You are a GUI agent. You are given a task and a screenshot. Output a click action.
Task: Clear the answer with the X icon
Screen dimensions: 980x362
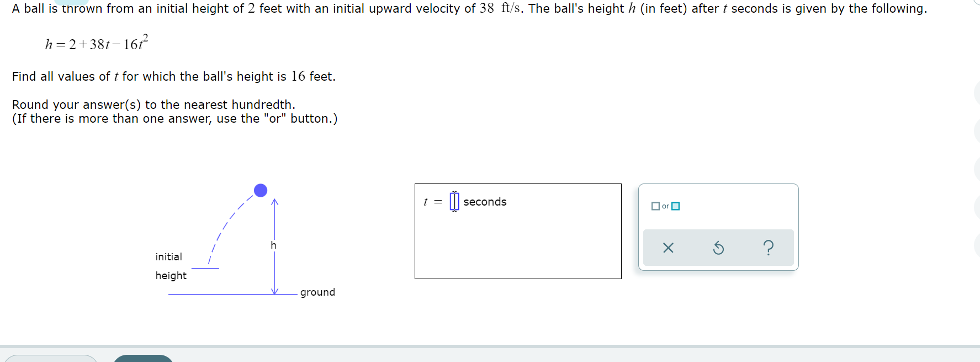[668, 248]
